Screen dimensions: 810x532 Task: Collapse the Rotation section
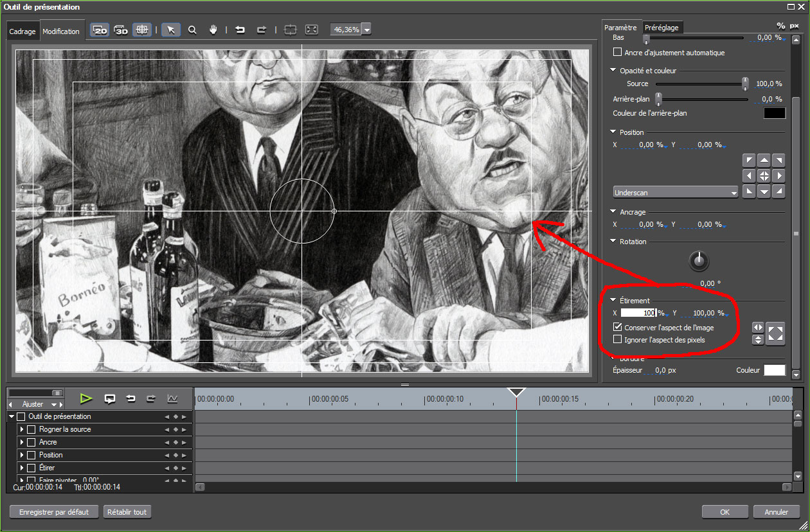tap(613, 242)
